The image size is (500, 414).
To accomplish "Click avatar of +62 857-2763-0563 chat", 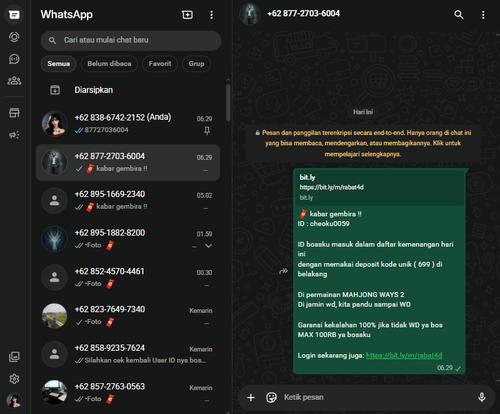I will coord(54,393).
